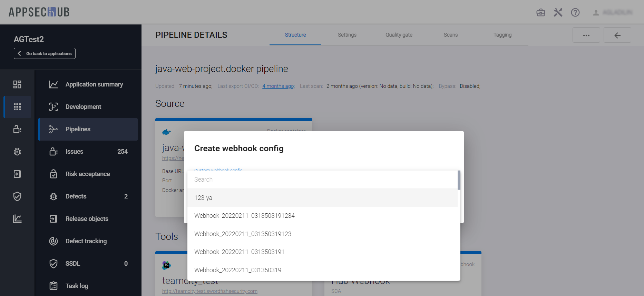The image size is (644, 296).
Task: Open the three-dots more options button
Action: [586, 35]
